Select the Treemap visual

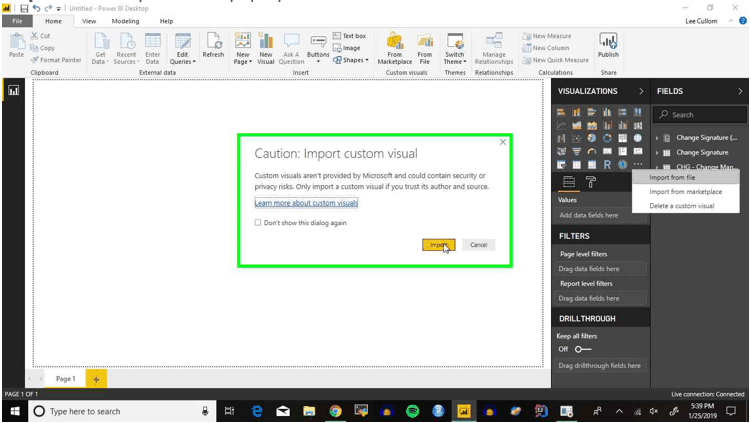coord(622,138)
